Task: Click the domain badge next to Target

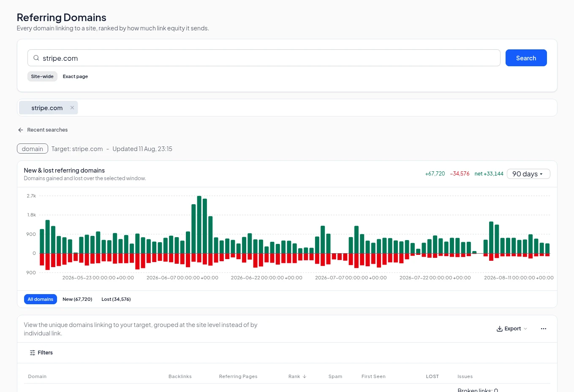Action: (33, 149)
